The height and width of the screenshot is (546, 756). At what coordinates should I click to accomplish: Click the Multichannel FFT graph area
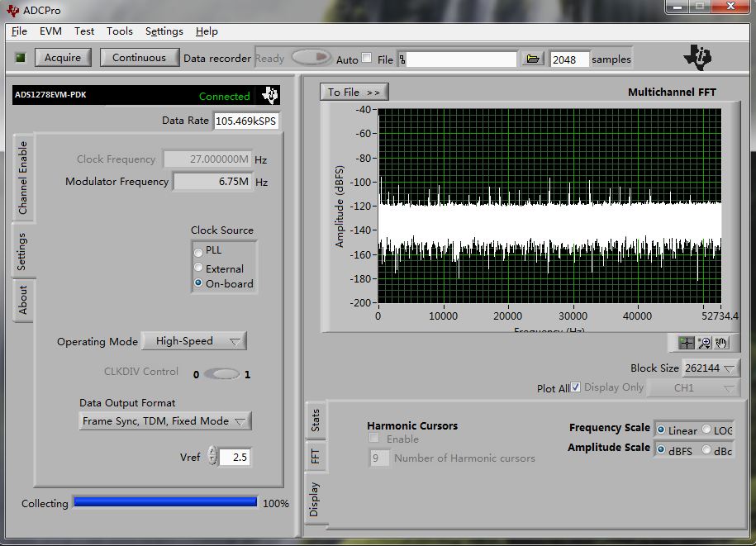[x=549, y=206]
